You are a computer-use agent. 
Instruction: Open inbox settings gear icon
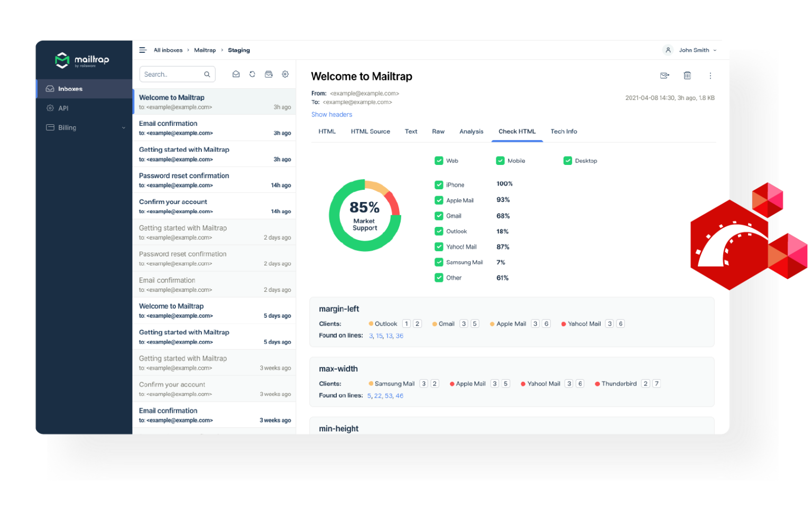pyautogui.click(x=285, y=75)
